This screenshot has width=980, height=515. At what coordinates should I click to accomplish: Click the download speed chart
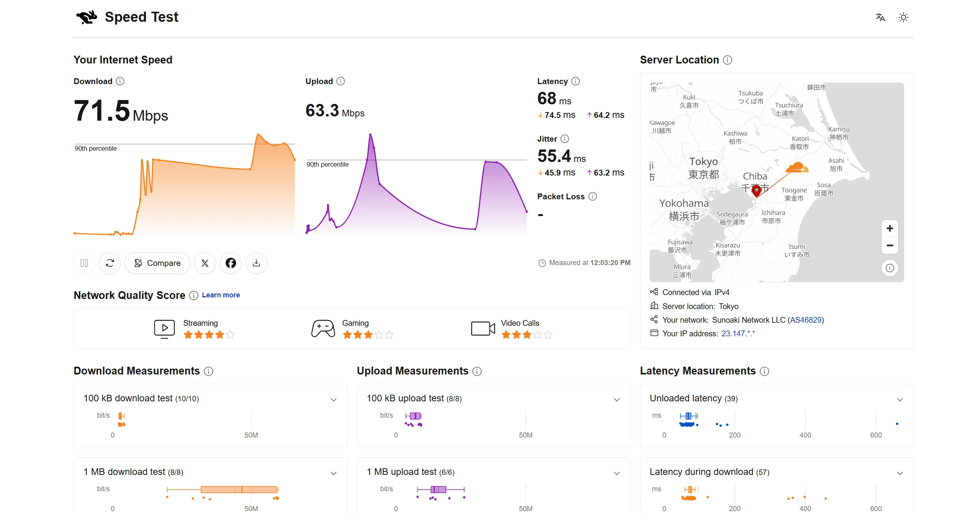point(184,184)
